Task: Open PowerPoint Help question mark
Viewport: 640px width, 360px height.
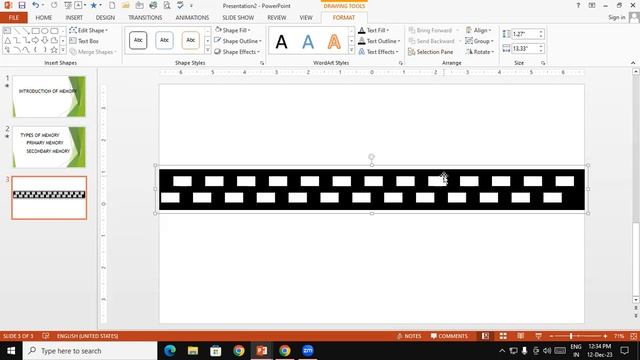Action: click(x=578, y=5)
